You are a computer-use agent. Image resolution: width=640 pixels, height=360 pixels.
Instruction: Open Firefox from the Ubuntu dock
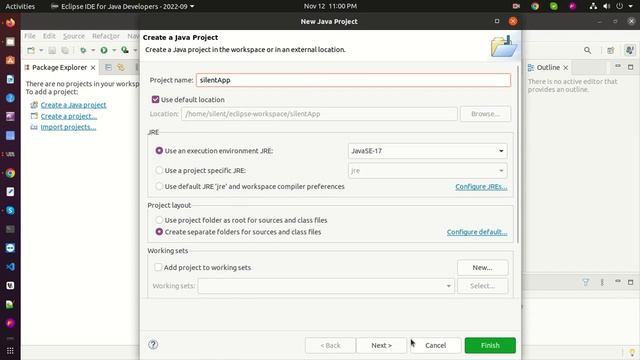[10, 22]
